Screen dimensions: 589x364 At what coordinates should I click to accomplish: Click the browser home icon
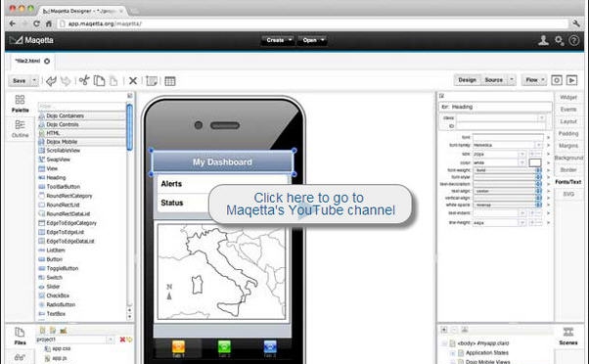[49, 23]
